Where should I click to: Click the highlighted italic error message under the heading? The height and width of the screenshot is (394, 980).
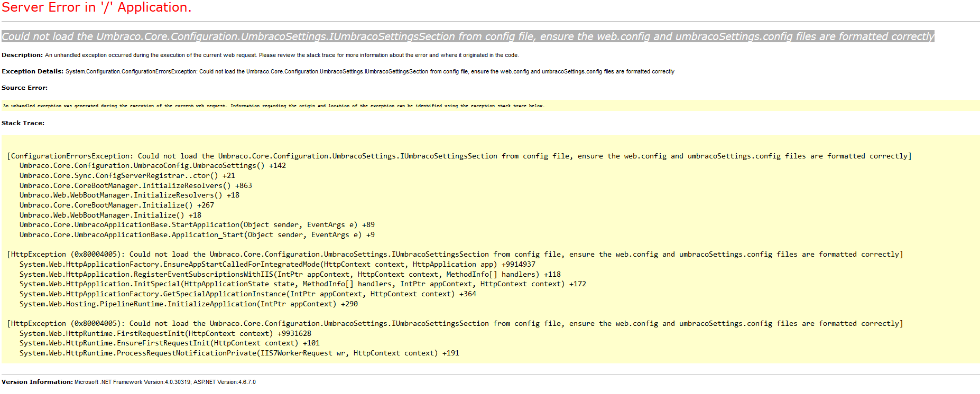(x=467, y=36)
